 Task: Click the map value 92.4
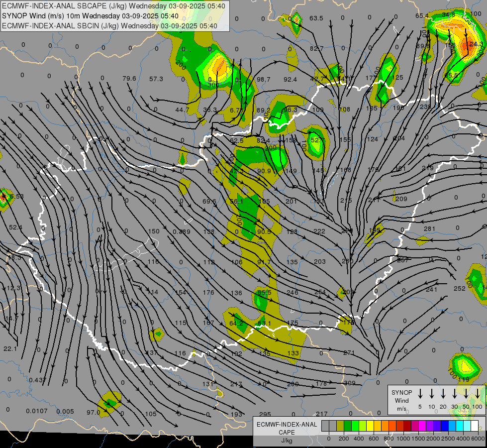(x=290, y=80)
